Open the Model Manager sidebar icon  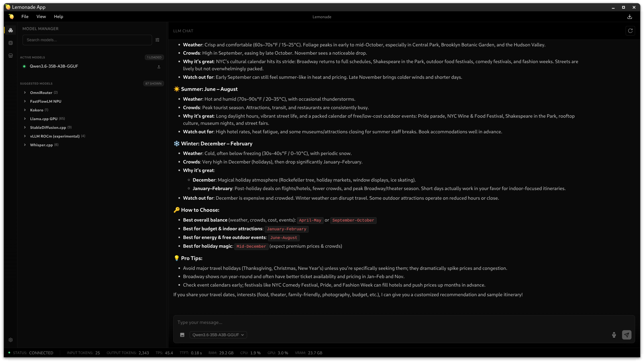coord(11,30)
